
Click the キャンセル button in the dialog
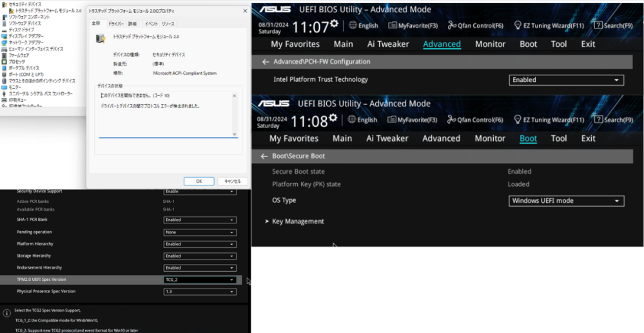coord(233,181)
